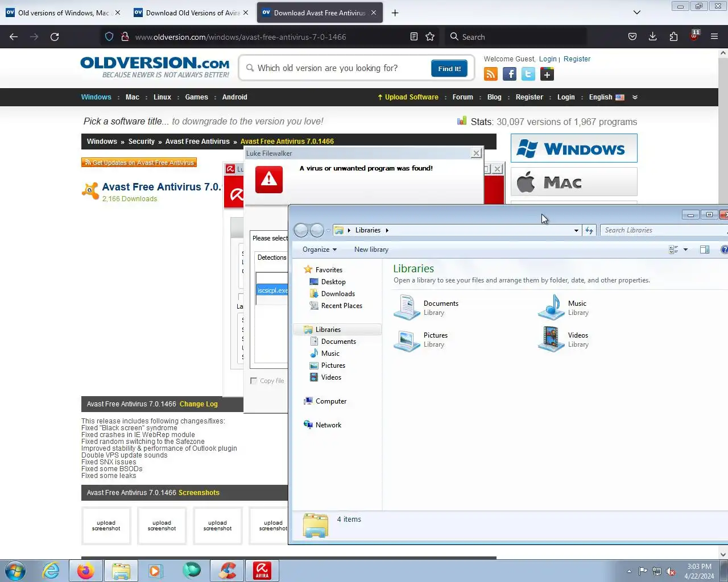Click the Explorer refresh address button

point(589,230)
